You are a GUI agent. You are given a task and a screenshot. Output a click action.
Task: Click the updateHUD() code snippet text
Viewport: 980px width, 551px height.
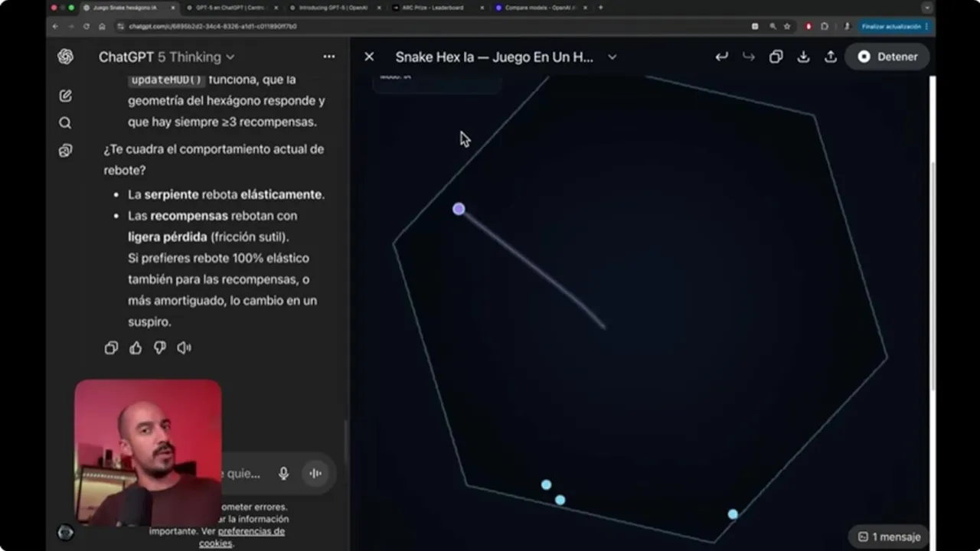click(x=166, y=80)
